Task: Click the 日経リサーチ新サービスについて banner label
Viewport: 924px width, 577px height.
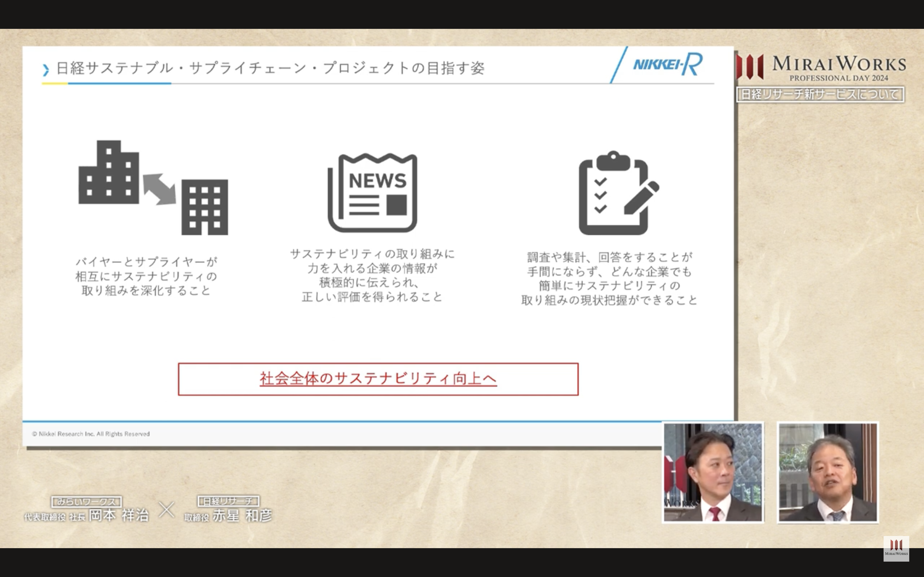Action: tap(820, 94)
